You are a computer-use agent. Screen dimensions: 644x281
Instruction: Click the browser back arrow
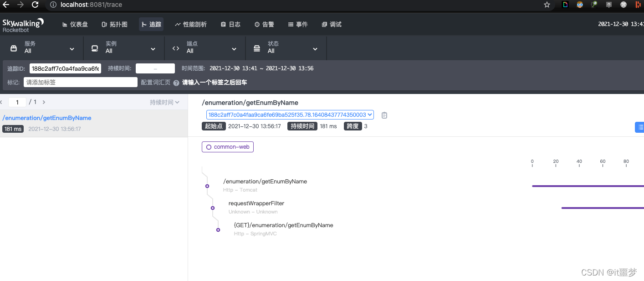(x=6, y=5)
